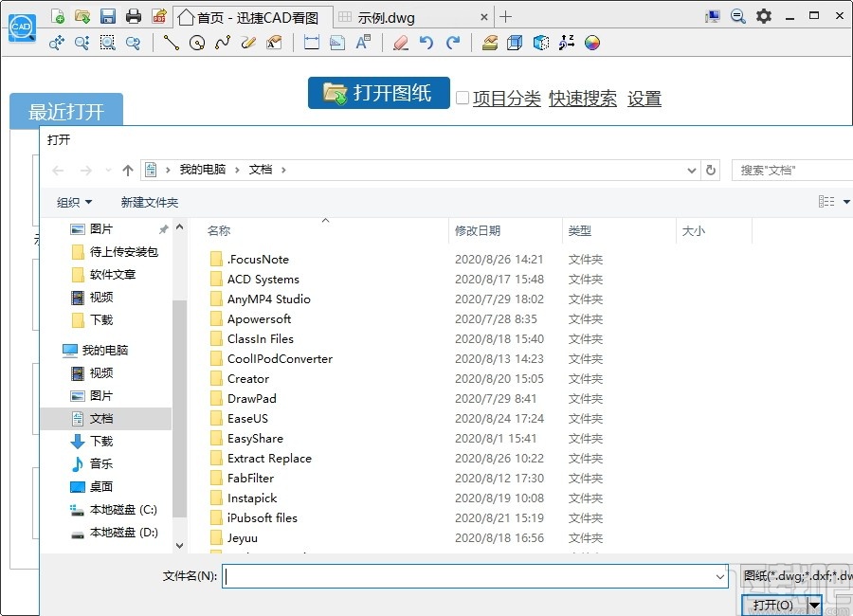Click the 打开图纸 button

pos(378,93)
